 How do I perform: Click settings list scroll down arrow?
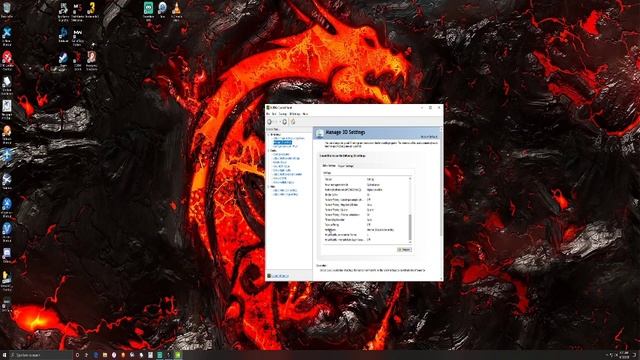pyautogui.click(x=410, y=242)
